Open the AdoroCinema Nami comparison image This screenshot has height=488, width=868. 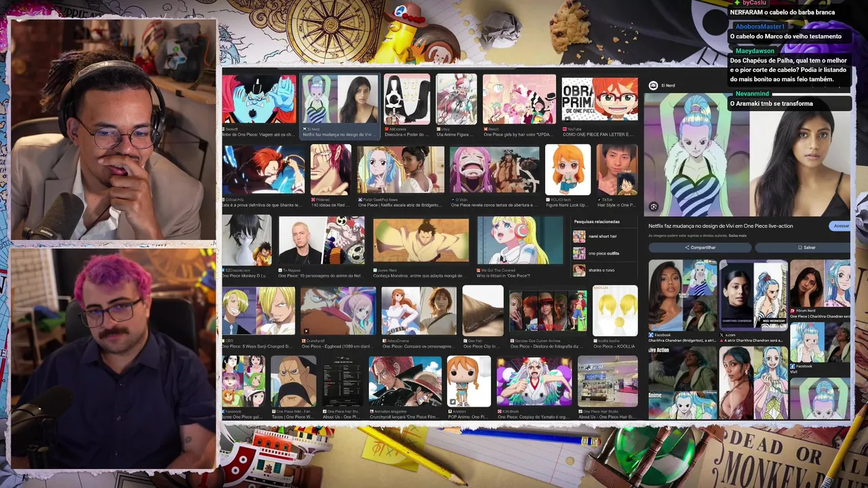point(419,310)
